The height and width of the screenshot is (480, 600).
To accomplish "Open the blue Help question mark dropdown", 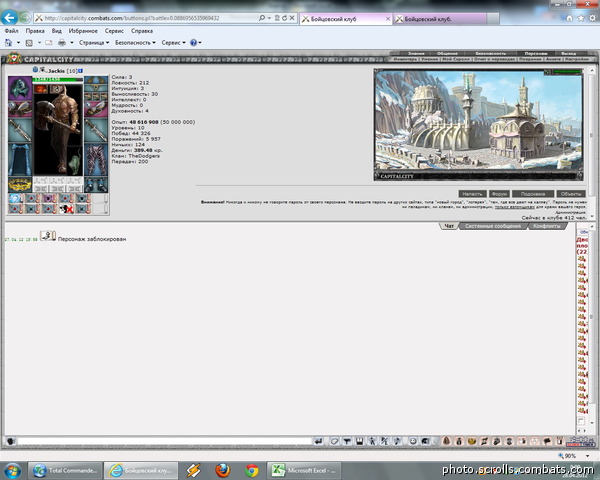I will tap(196, 42).
